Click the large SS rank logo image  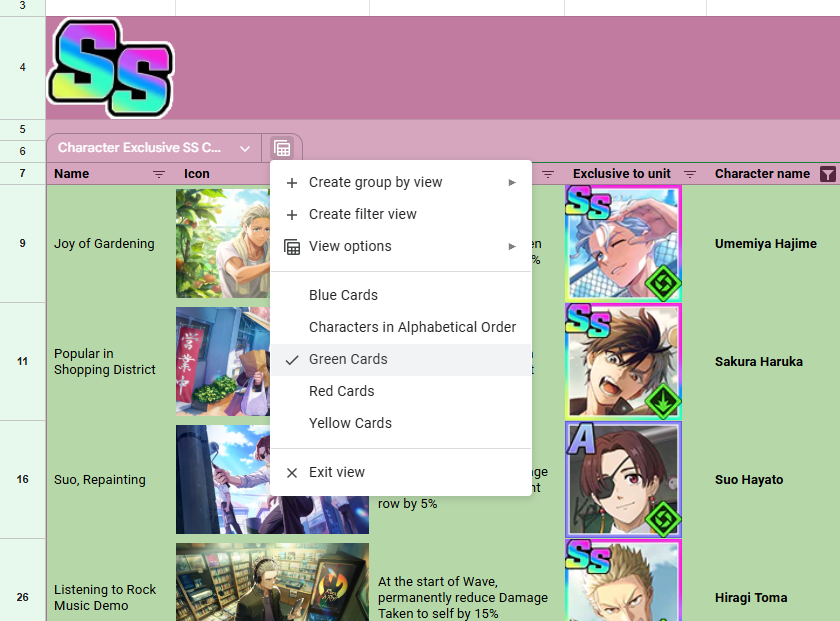coord(111,68)
